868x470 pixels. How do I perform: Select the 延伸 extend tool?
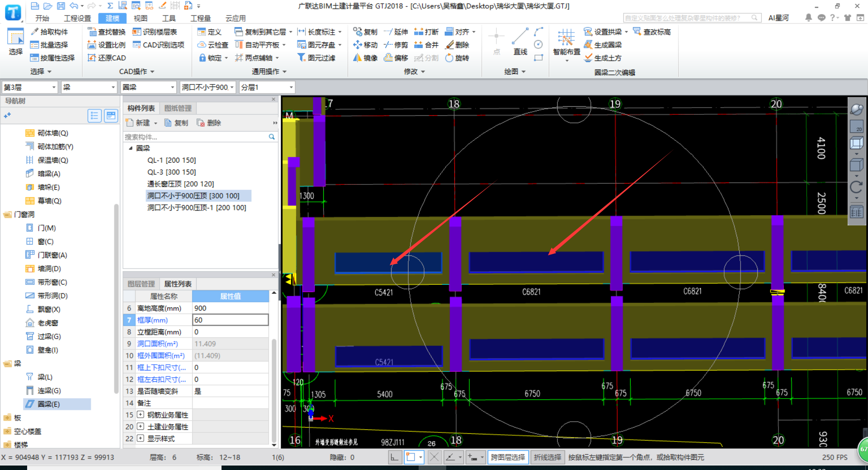pos(396,32)
